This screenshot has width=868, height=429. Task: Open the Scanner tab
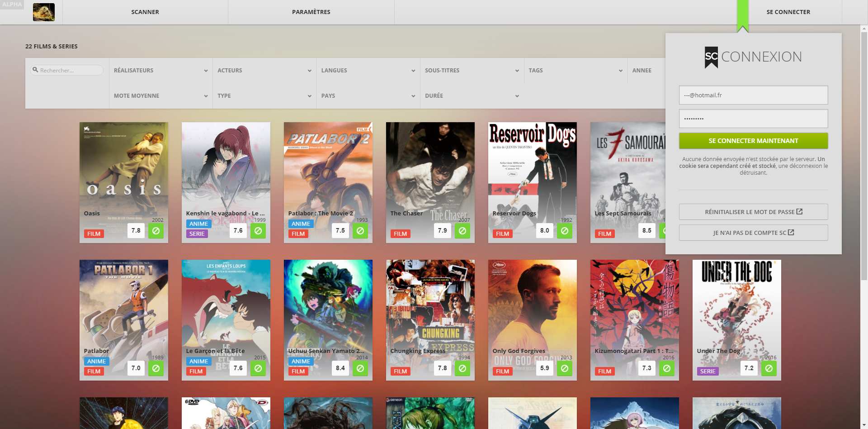(145, 12)
